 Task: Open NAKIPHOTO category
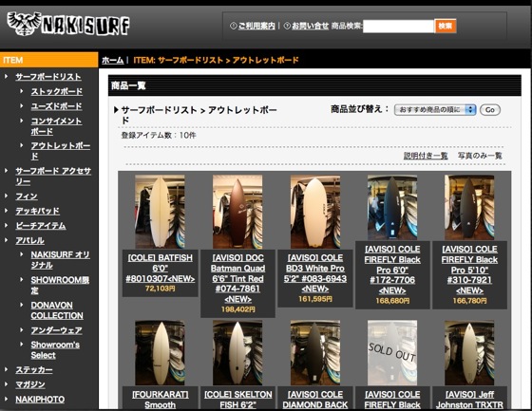point(40,400)
